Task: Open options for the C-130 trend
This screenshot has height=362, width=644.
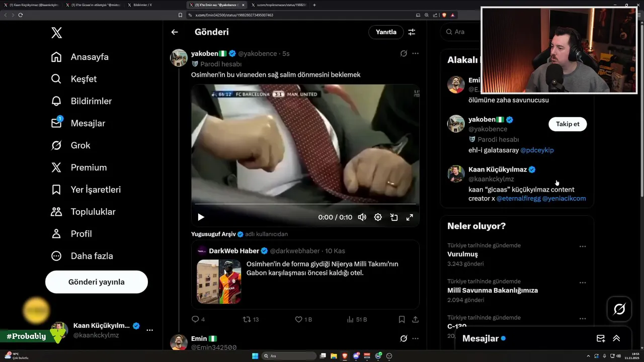Action: (582, 319)
